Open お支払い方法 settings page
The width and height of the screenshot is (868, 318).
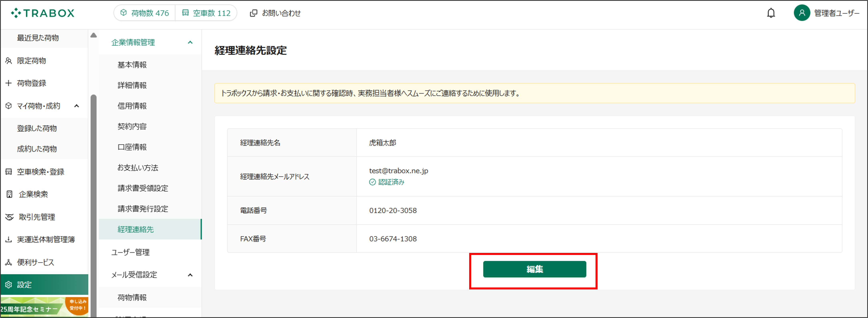pyautogui.click(x=138, y=167)
